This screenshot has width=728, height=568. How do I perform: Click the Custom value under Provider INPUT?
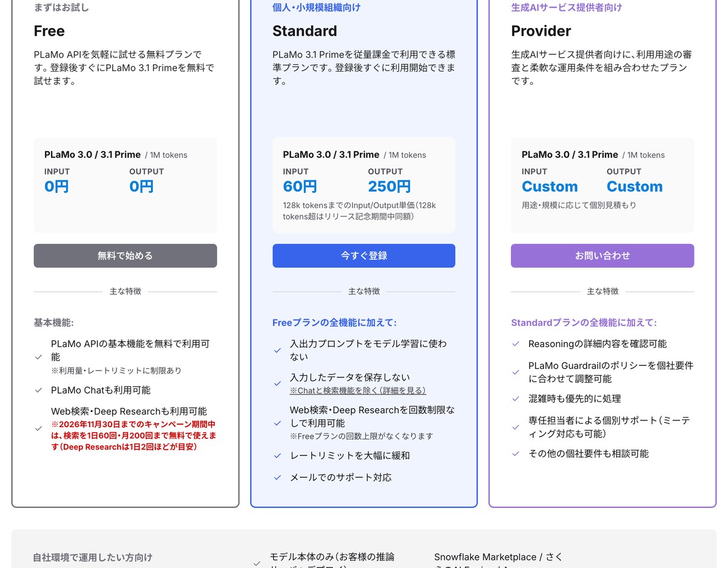(x=550, y=186)
